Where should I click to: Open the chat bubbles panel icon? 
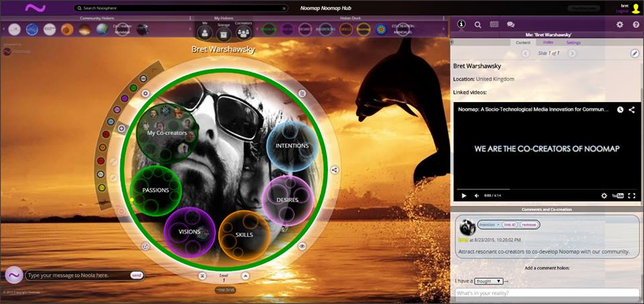511,25
